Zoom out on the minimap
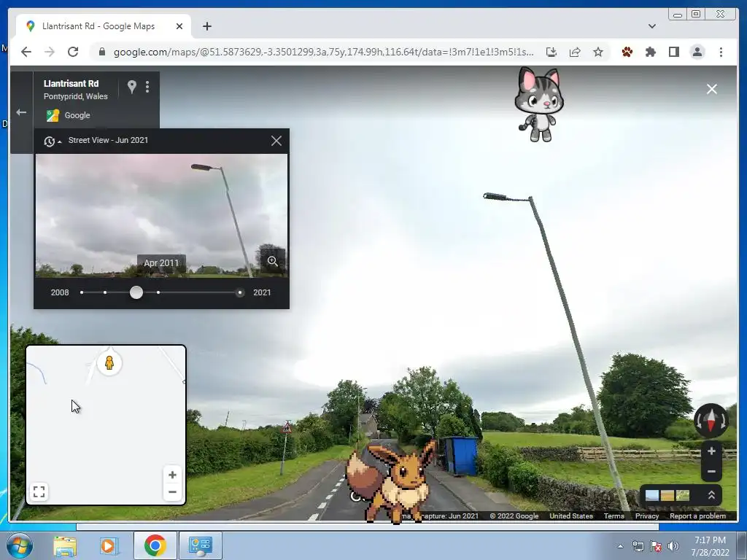Screen dimensions: 747x560 tap(172, 492)
